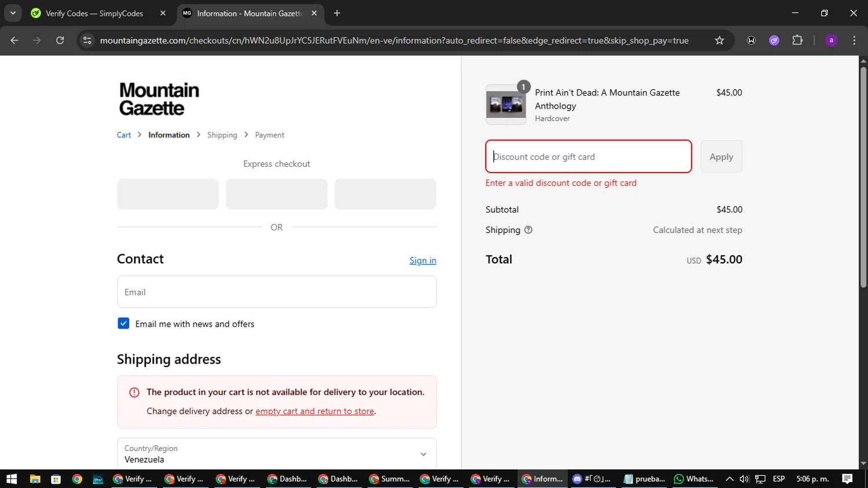Screen dimensions: 868x488
Task: Uncheck Email me with news and offers
Action: point(123,323)
